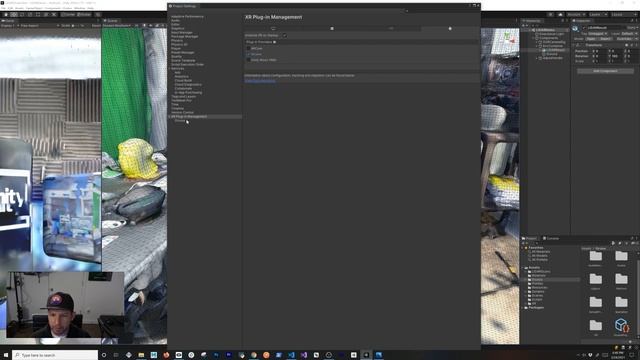Open the Account dropdown

576,14
